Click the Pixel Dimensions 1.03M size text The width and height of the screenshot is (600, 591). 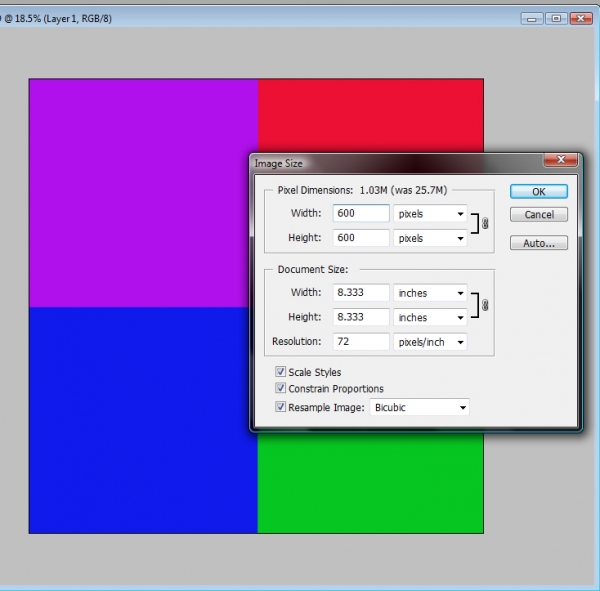coord(403,190)
